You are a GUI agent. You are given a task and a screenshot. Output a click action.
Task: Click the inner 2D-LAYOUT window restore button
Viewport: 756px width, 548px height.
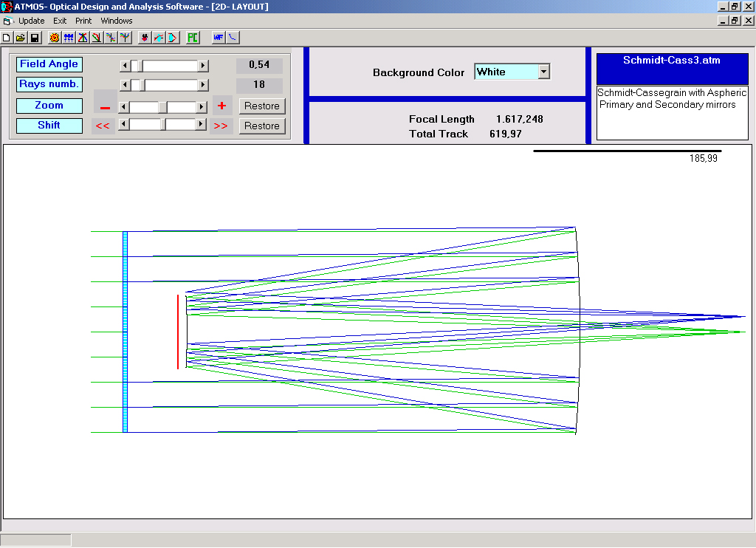point(735,20)
